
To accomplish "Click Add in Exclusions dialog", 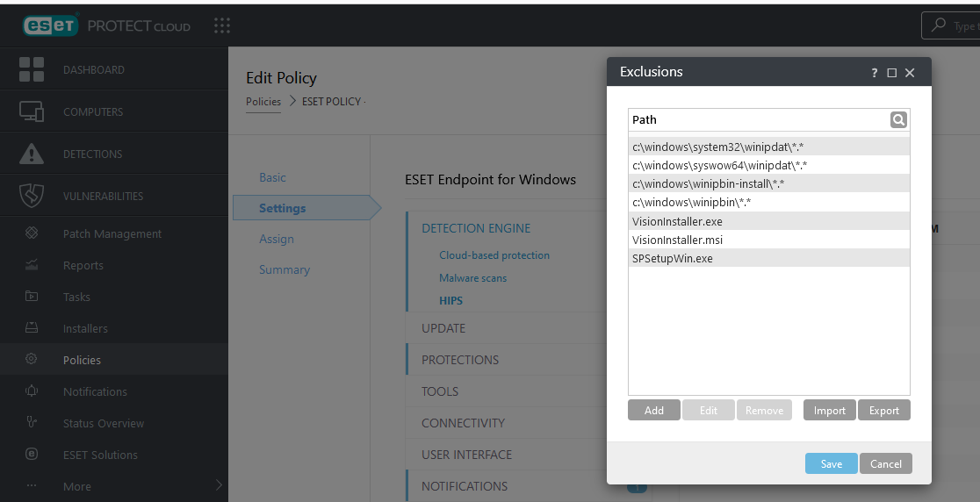I will click(x=653, y=410).
